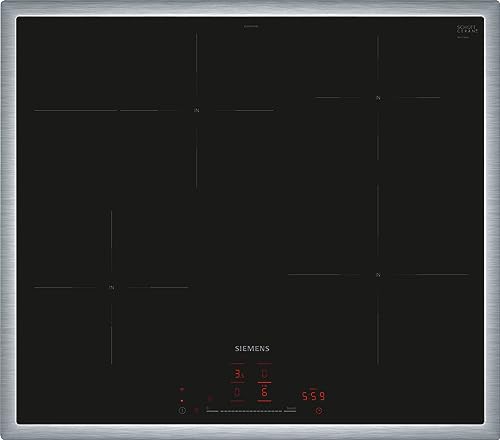Tap the IN mark of the front-right zone

coord(378,275)
